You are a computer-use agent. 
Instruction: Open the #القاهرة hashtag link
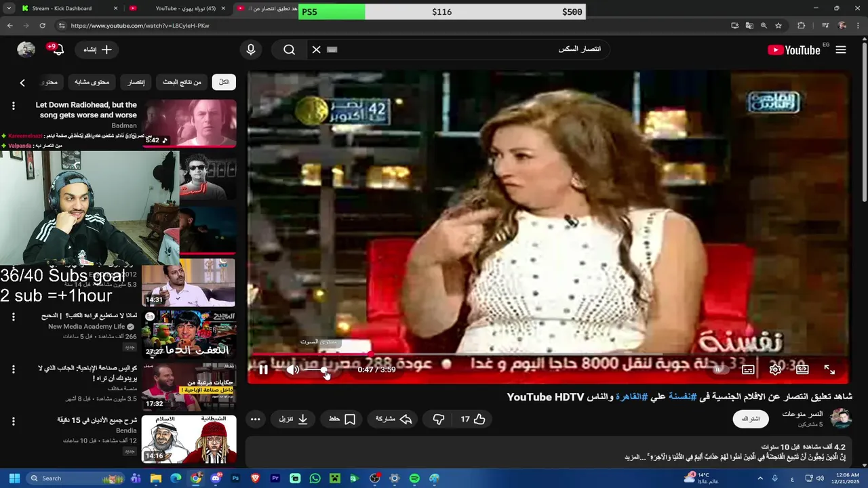[x=632, y=396]
